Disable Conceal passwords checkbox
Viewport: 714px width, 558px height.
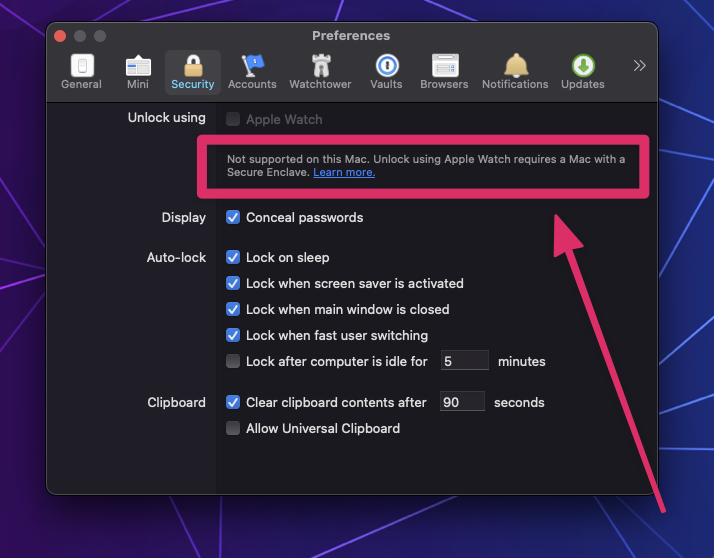tap(233, 218)
